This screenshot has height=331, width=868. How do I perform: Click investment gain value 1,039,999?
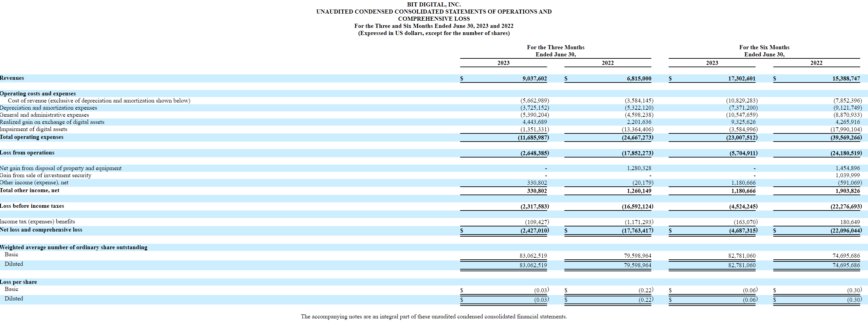pyautogui.click(x=848, y=175)
